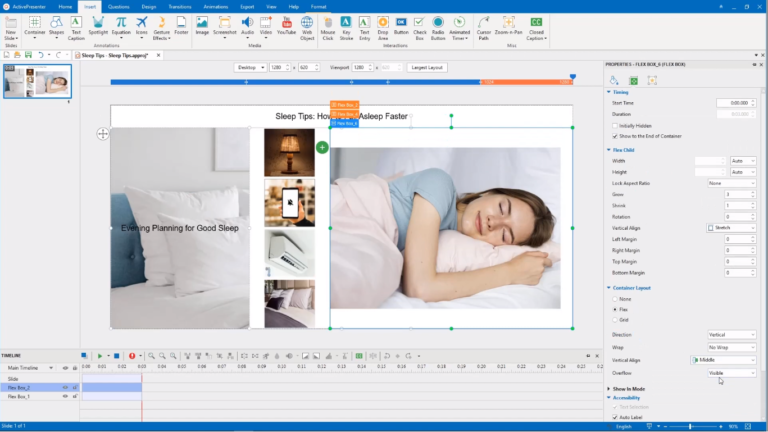This screenshot has height=432, width=768.
Task: Insert an Animated Timer
Action: pyautogui.click(x=459, y=27)
